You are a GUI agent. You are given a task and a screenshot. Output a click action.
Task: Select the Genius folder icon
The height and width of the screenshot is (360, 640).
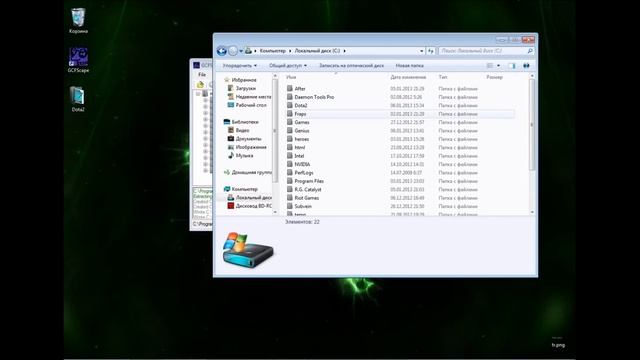290,131
